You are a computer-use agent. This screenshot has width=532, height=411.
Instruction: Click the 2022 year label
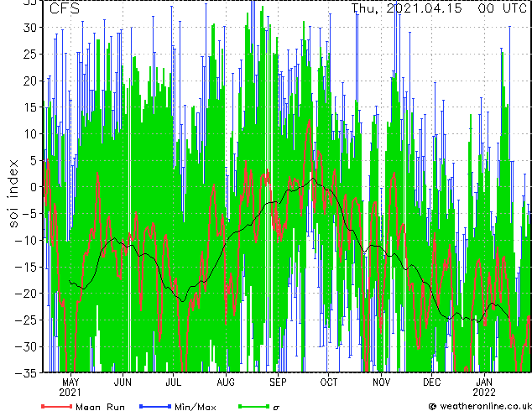[484, 393]
